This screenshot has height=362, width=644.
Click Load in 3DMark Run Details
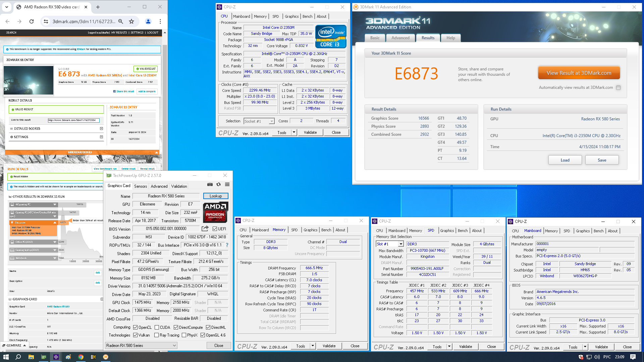pyautogui.click(x=565, y=160)
